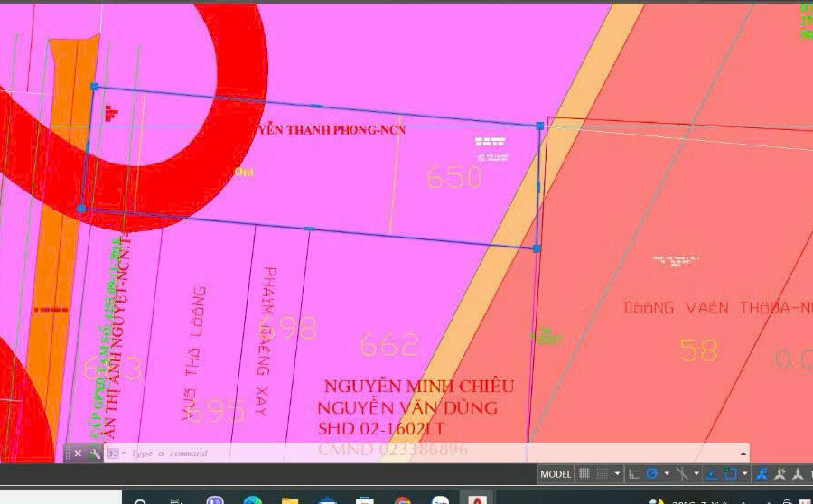The image size is (813, 504).
Task: Open the object snap options dropdown
Action: click(x=744, y=474)
